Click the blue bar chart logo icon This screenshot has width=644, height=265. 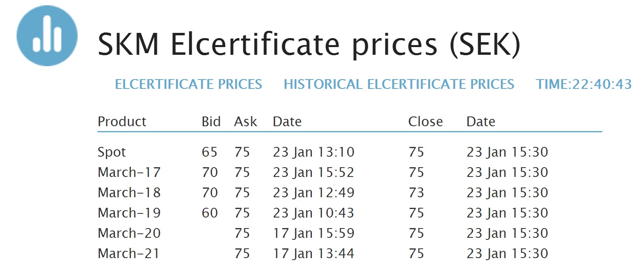(47, 36)
